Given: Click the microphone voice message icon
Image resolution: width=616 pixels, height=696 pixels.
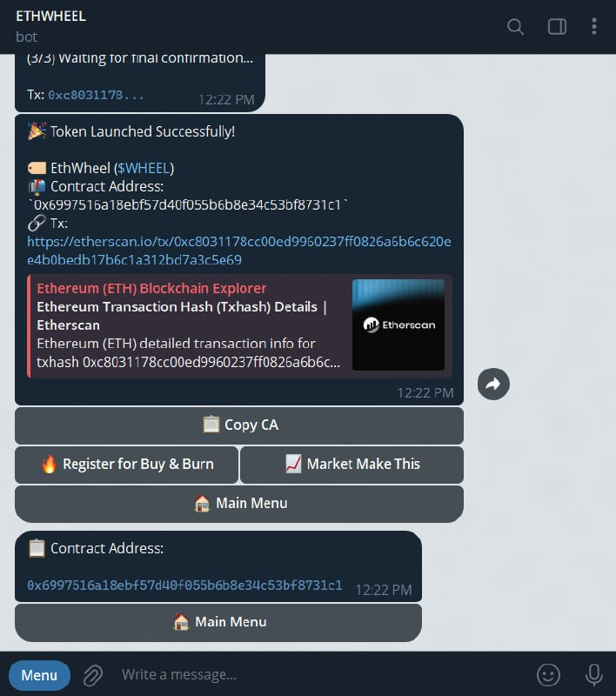Looking at the screenshot, I should (593, 675).
